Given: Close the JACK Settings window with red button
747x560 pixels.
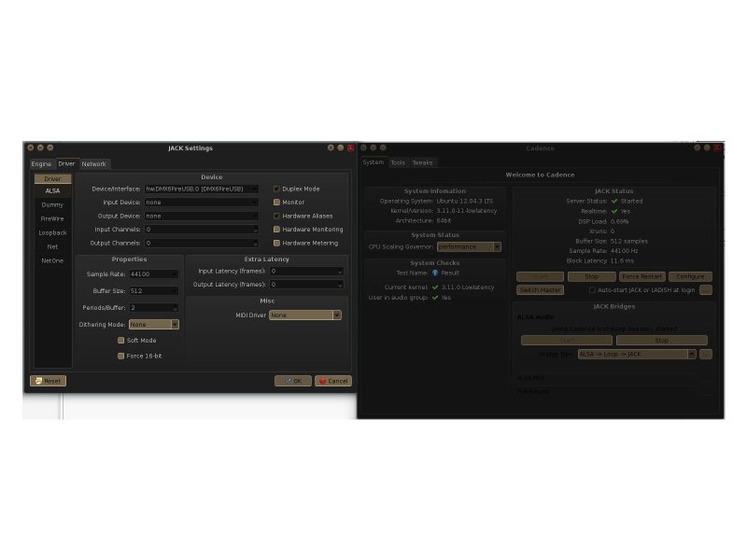Looking at the screenshot, I should [350, 148].
